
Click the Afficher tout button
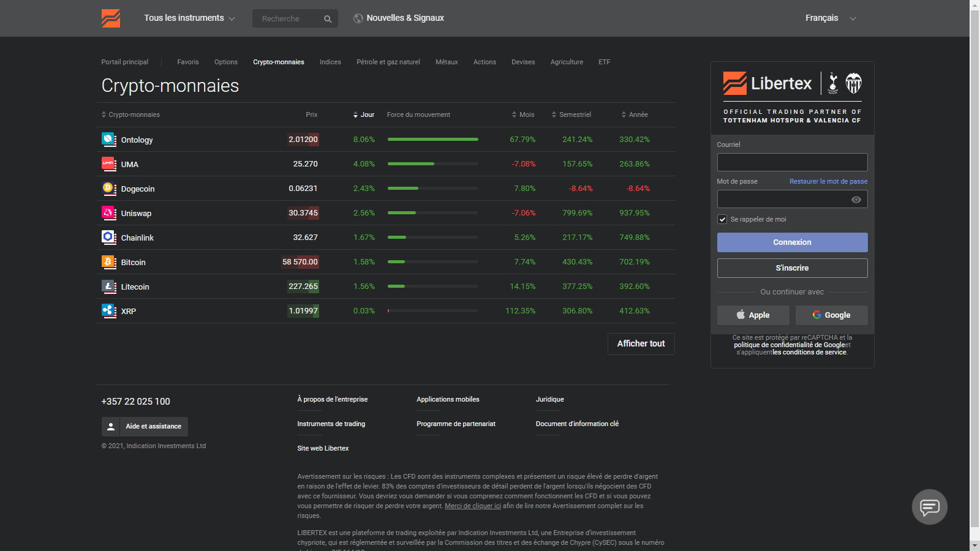pos(641,344)
